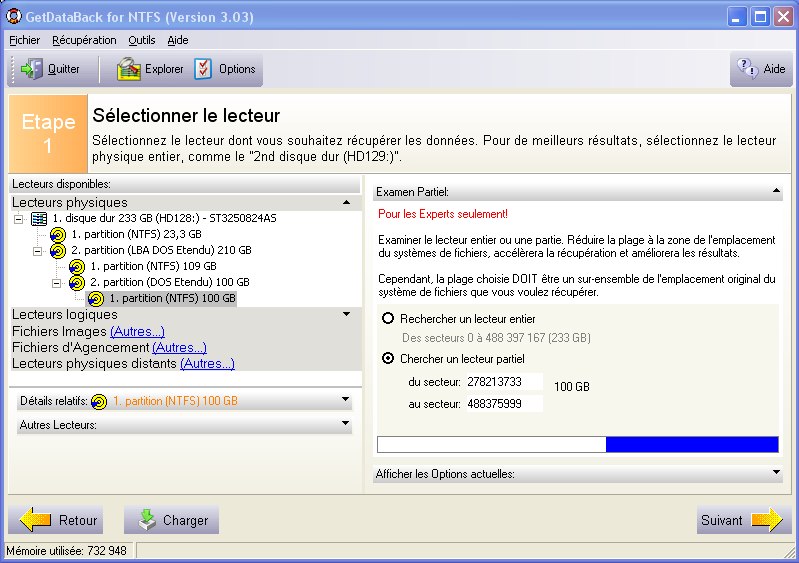The width and height of the screenshot is (799, 563).
Task: Open the Fichier menu
Action: (24, 40)
